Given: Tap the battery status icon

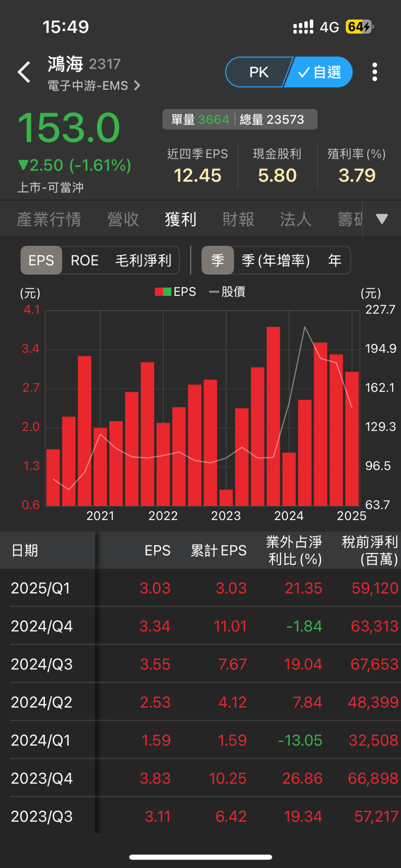Looking at the screenshot, I should point(359,27).
